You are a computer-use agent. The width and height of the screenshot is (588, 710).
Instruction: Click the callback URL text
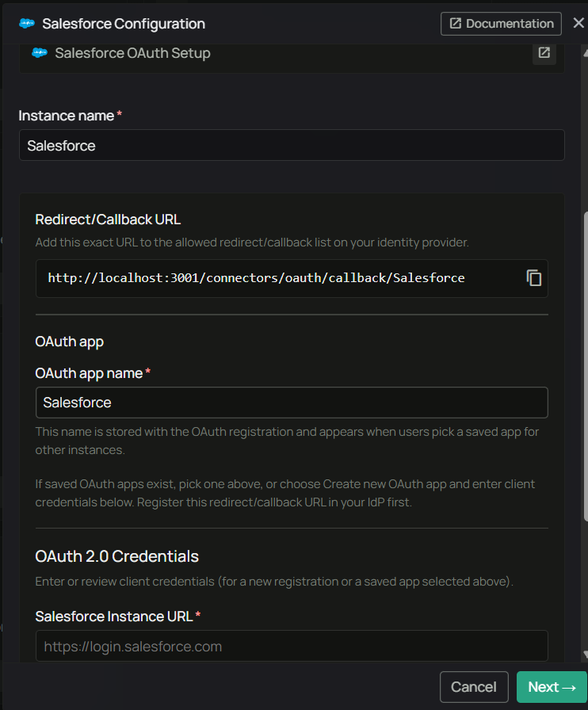pos(257,277)
